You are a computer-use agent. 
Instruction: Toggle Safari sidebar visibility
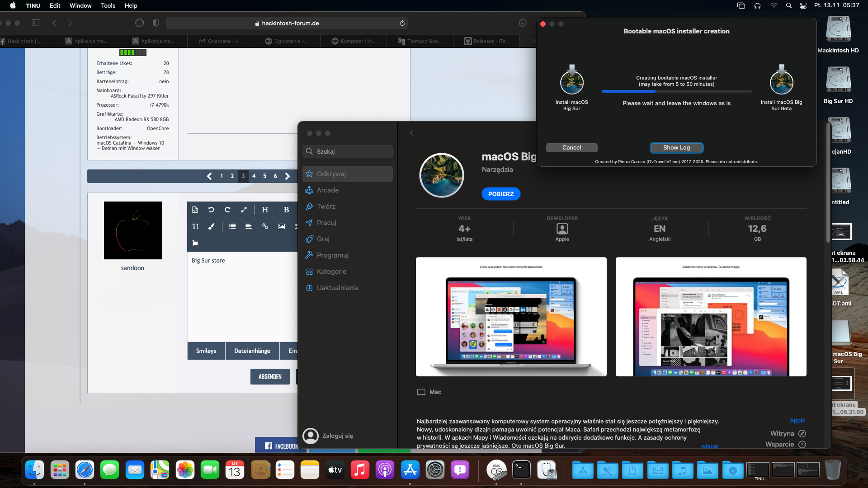[x=36, y=23]
